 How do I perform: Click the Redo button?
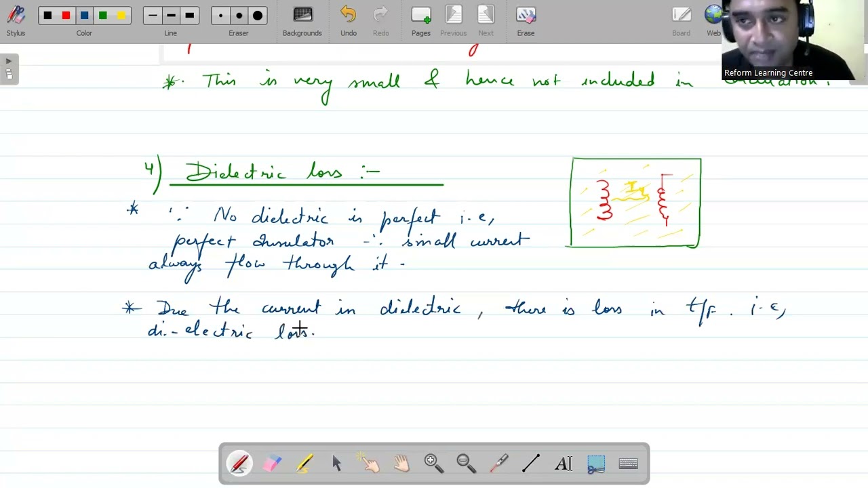click(x=381, y=20)
